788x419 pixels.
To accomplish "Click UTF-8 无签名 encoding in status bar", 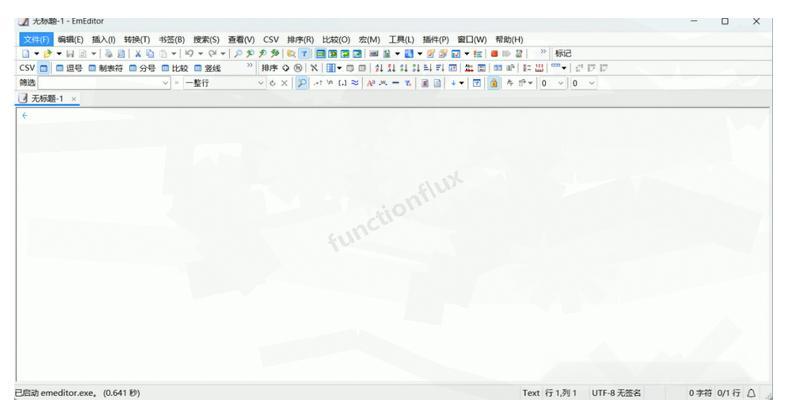I will pyautogui.click(x=616, y=393).
